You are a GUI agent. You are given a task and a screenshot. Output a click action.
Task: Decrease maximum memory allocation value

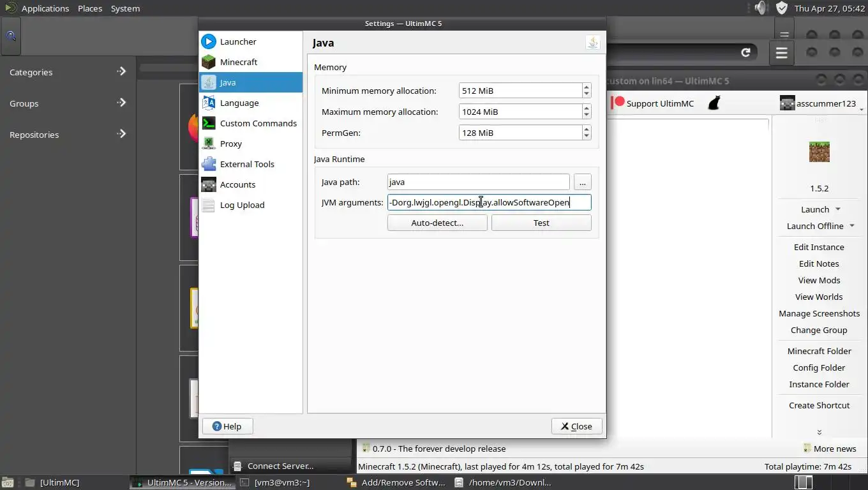(x=587, y=115)
